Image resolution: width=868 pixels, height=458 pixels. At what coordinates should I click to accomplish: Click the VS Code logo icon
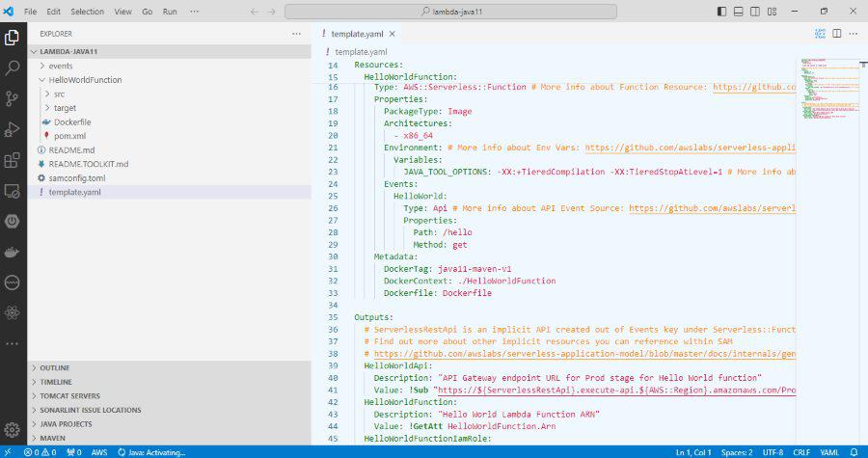pyautogui.click(x=9, y=11)
